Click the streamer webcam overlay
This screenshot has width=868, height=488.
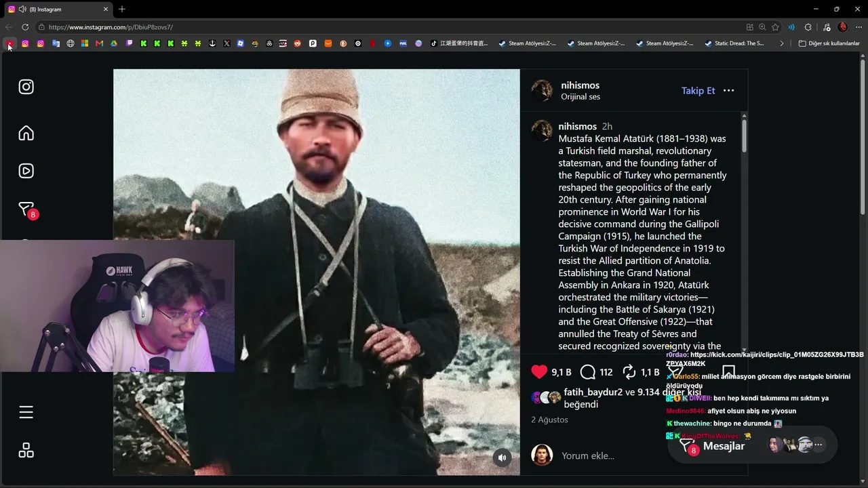117,306
